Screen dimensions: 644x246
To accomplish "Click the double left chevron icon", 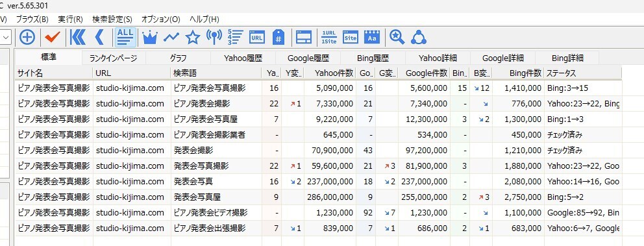I will [x=78, y=38].
